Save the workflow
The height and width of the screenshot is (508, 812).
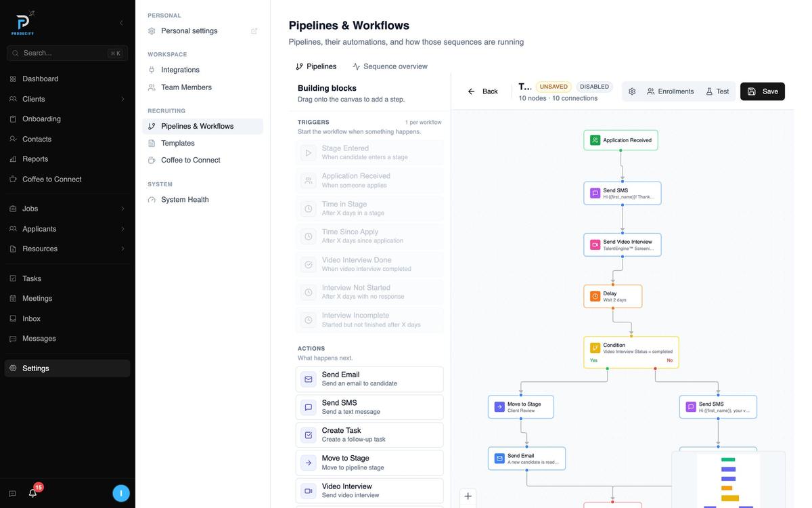(x=763, y=91)
